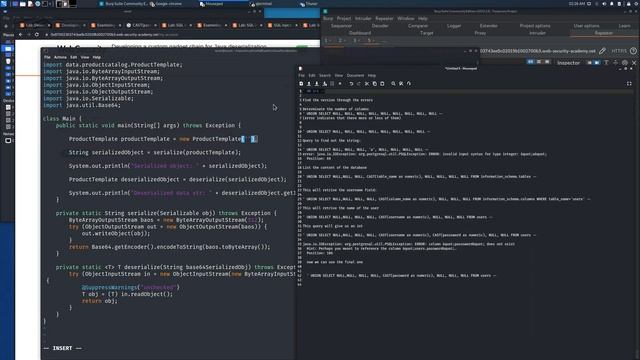Open the Search menu in Mousepad
This screenshot has width=640, height=360.
pyautogui.click(x=325, y=76)
